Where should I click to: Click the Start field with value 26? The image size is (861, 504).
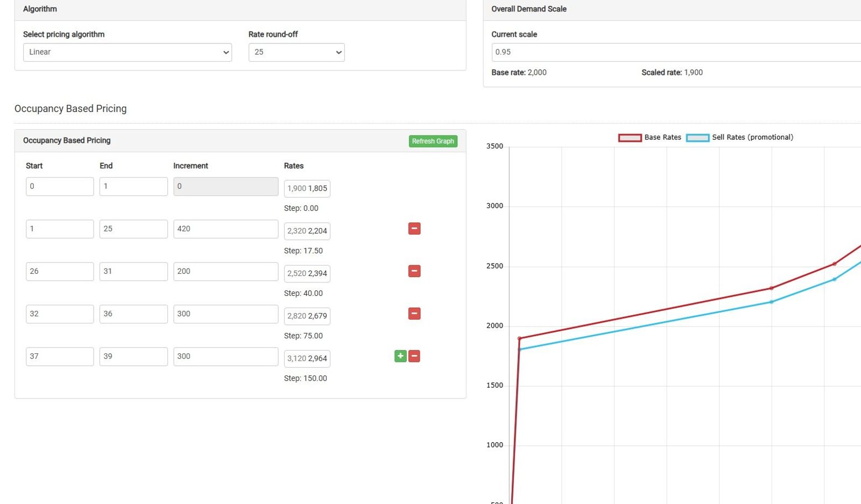60,271
